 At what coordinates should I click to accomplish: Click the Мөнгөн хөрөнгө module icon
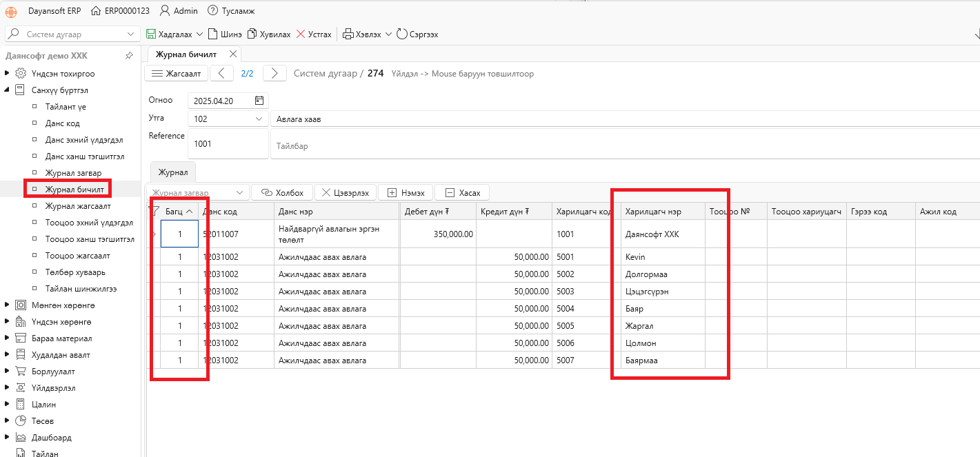click(21, 305)
